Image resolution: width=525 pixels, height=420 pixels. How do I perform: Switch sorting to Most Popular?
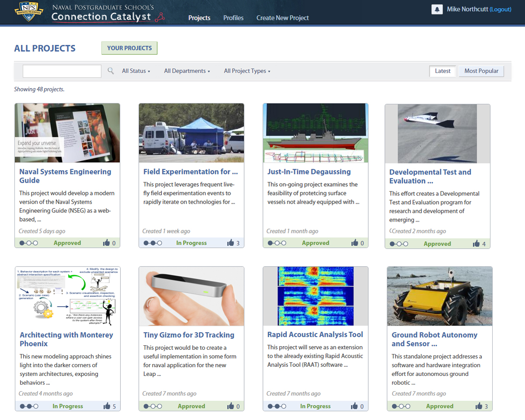coord(481,71)
